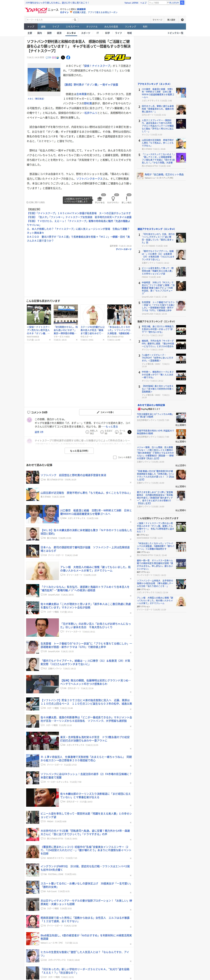Expand first comment with もっと見る link
This screenshot has width=210, height=980.
tap(112, 427)
